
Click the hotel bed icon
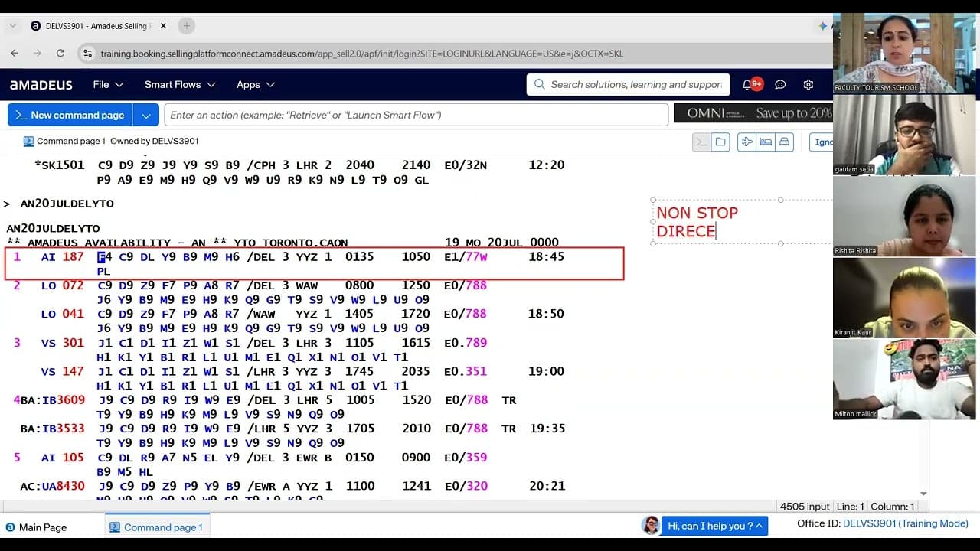coord(765,142)
